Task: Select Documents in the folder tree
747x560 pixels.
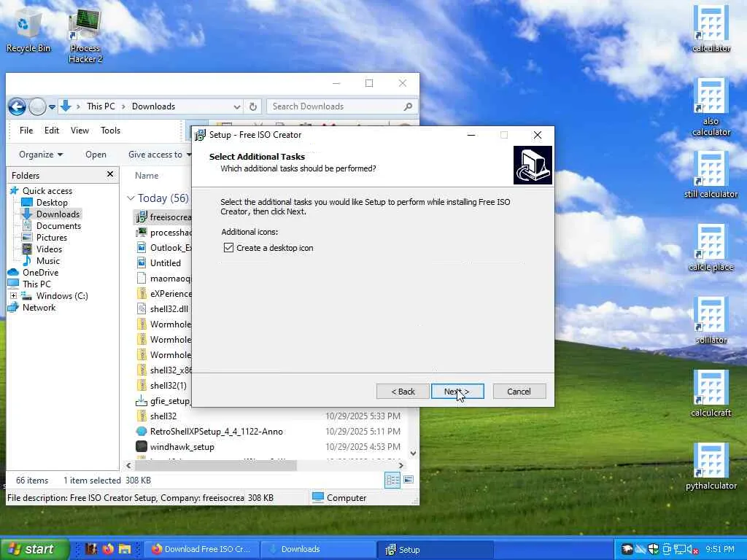Action: (x=58, y=226)
